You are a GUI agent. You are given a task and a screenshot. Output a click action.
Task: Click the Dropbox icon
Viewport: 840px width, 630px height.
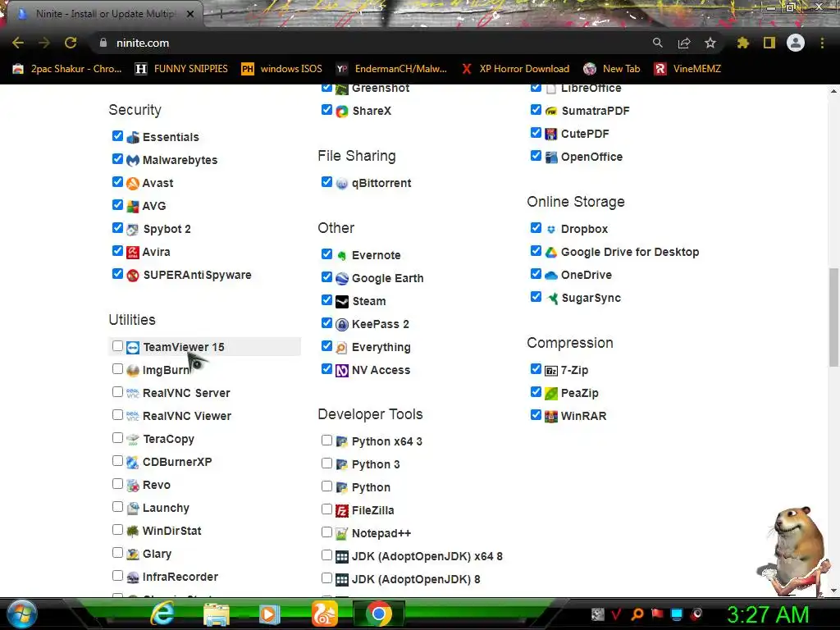(x=550, y=230)
